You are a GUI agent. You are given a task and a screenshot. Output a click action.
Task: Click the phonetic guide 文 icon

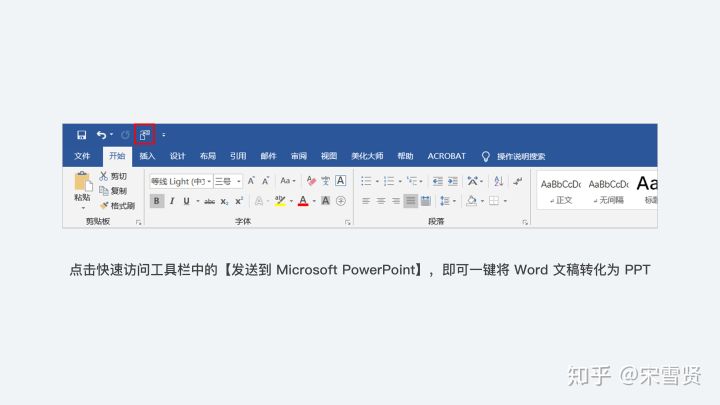pyautogui.click(x=326, y=181)
